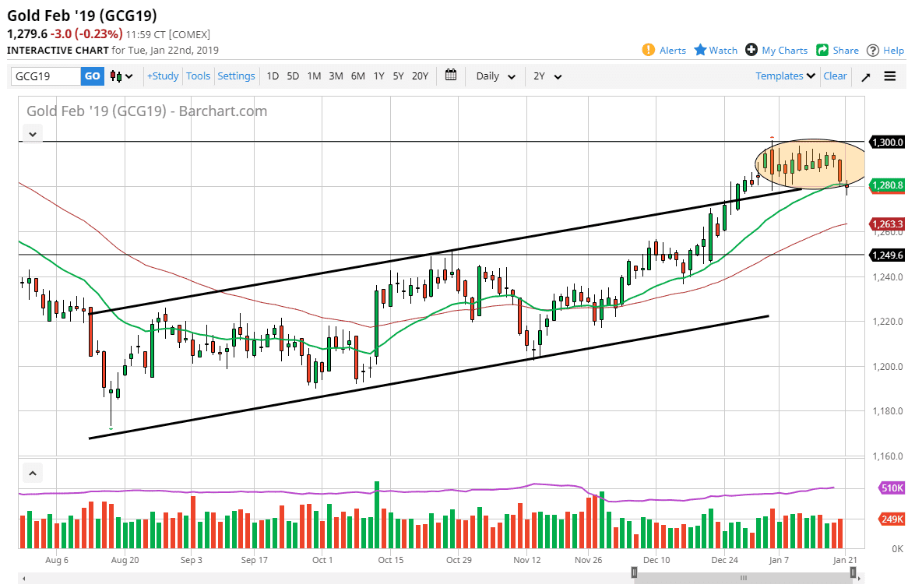Expand the candlestick chart type dropdown
Screen dimensions: 908x588
point(121,76)
